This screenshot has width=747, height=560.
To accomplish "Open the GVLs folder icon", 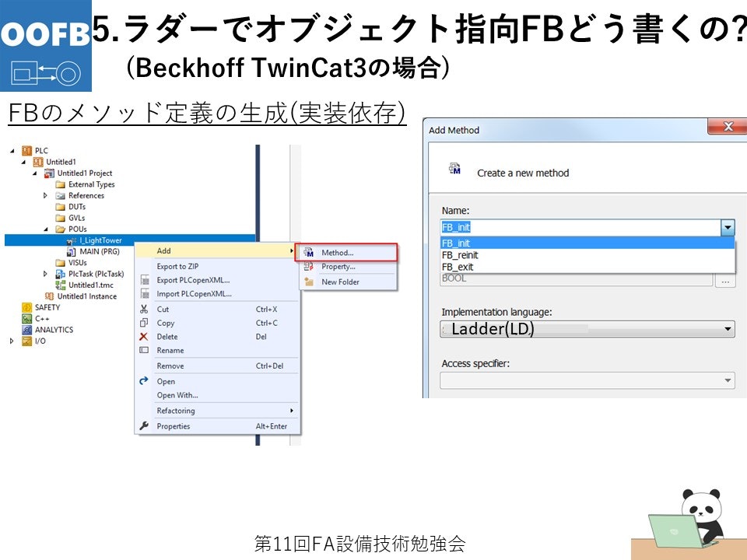I will (60, 218).
